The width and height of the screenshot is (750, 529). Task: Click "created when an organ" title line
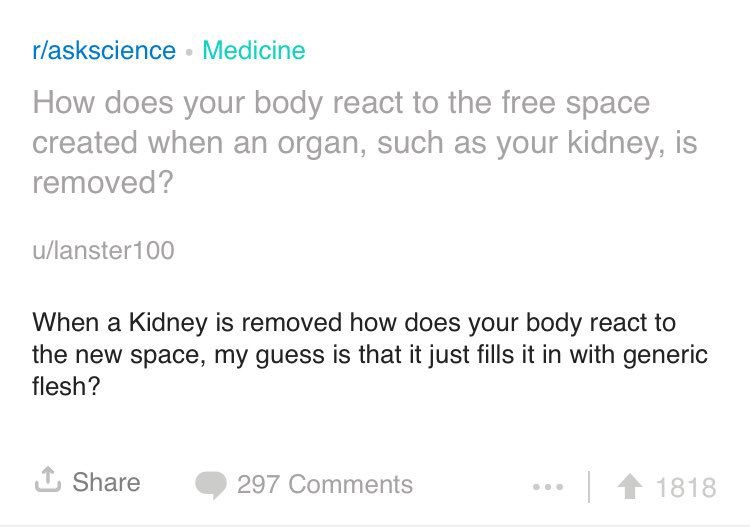365,143
